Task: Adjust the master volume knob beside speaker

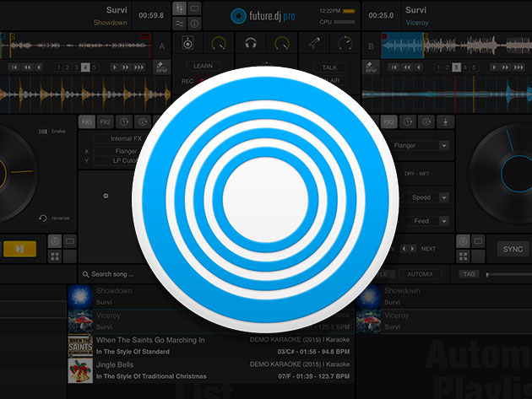Action: [219, 43]
